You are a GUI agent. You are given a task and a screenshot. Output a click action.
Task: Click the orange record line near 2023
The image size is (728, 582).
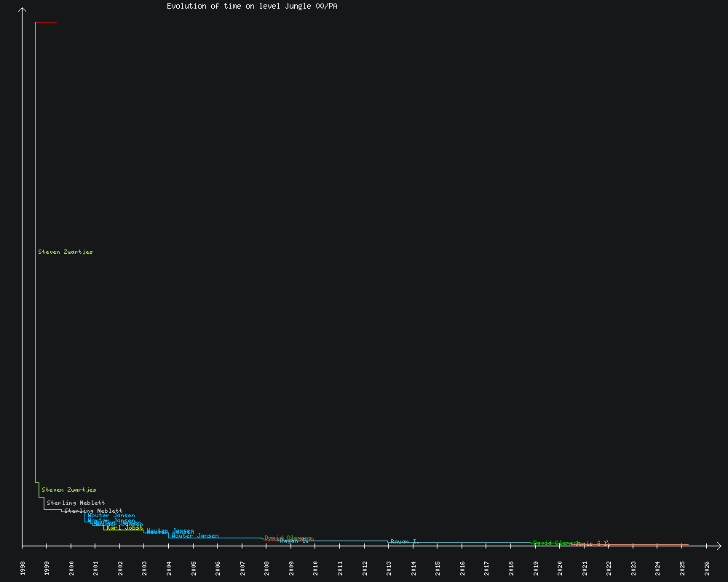pos(633,544)
